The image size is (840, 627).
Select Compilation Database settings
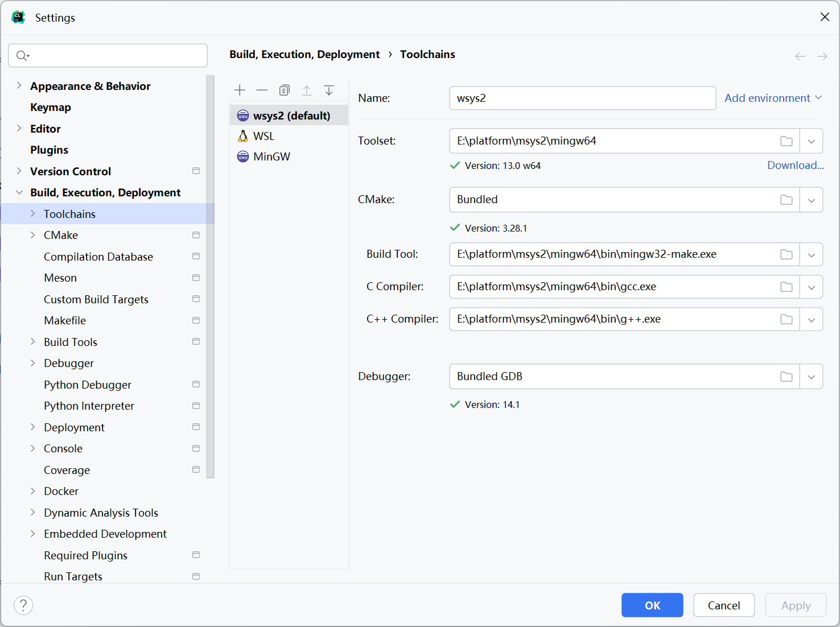pyautogui.click(x=98, y=257)
